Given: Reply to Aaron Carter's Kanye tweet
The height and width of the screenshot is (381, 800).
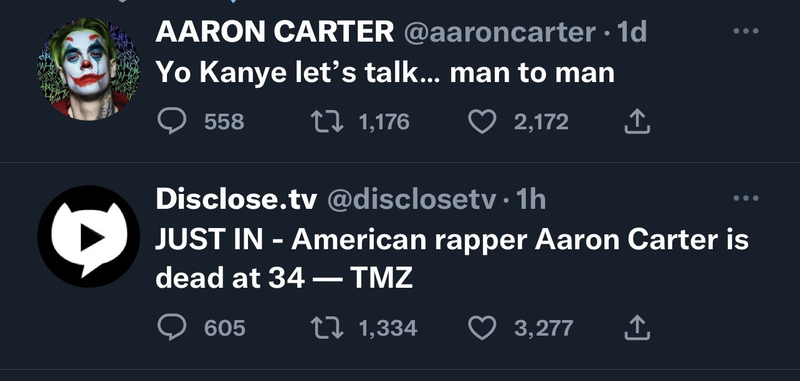Looking at the screenshot, I should pos(172,122).
